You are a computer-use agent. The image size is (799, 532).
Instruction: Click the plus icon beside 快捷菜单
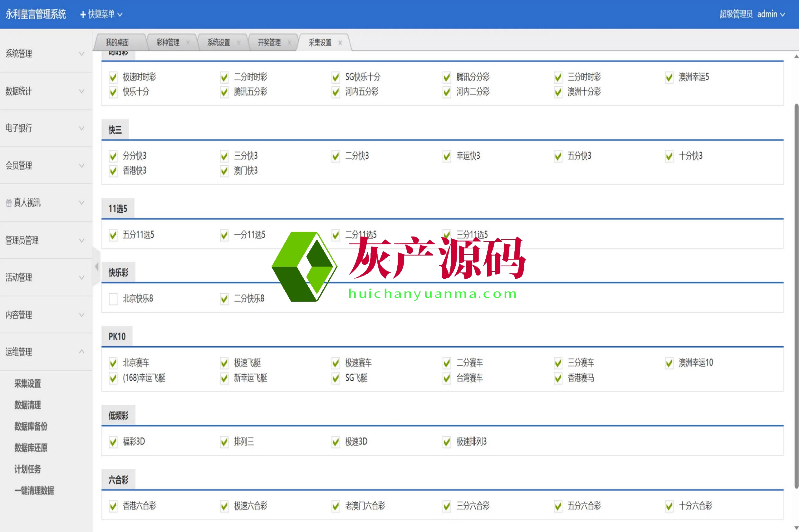click(83, 15)
